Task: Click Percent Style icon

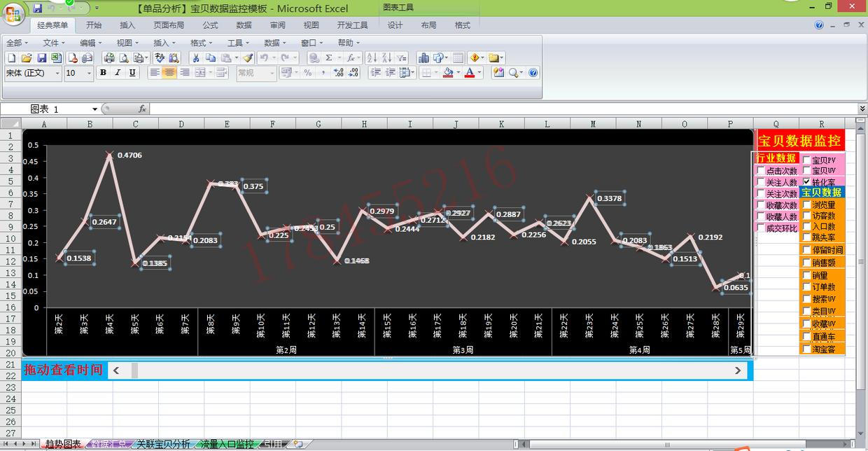Action: (307, 73)
